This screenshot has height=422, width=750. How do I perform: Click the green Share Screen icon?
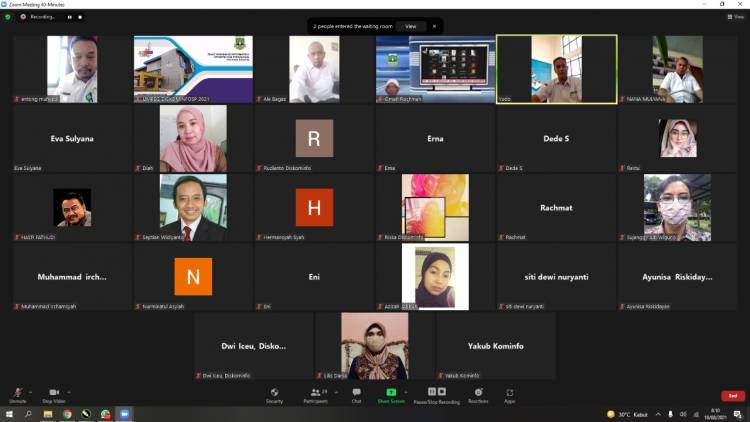pyautogui.click(x=391, y=392)
